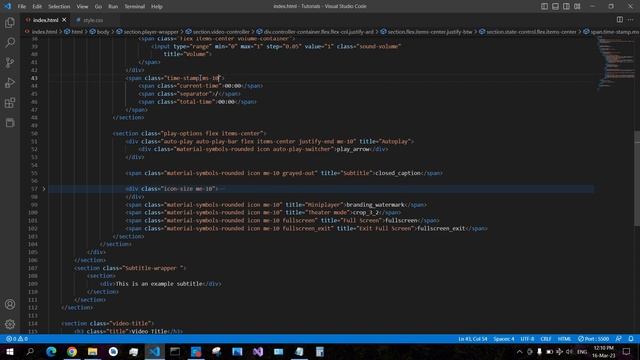This screenshot has width=640, height=360.
Task: Open the terminal window icon on the taskbar
Action: click(175, 351)
